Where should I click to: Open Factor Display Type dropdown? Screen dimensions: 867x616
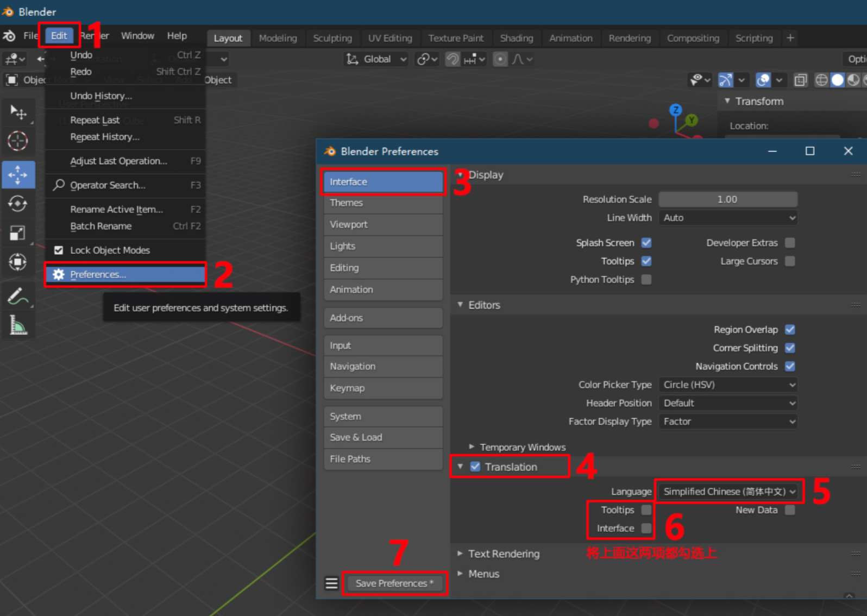coord(728,422)
